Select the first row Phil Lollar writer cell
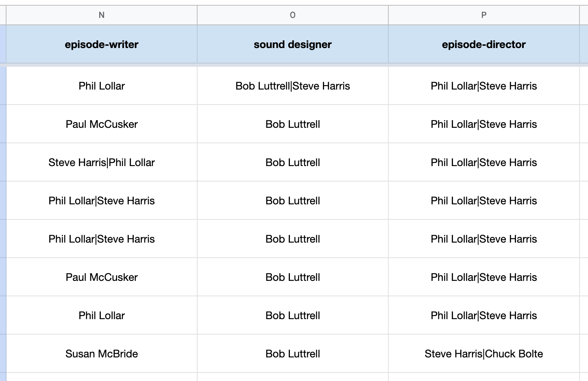The height and width of the screenshot is (381, 588). click(102, 86)
